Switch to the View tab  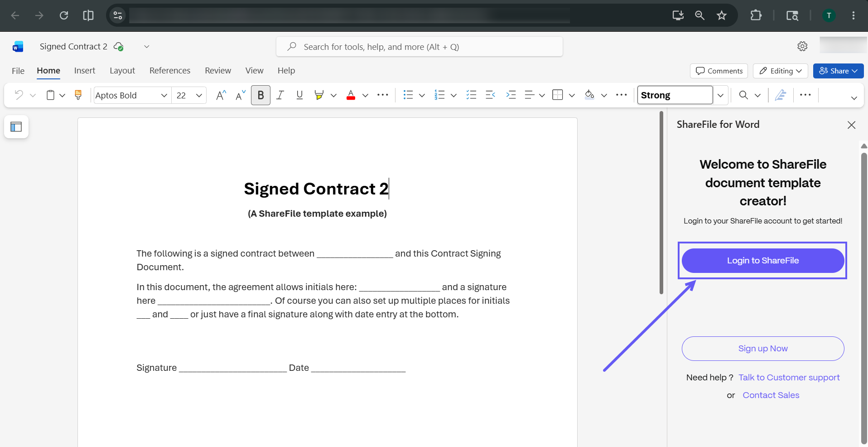(254, 71)
